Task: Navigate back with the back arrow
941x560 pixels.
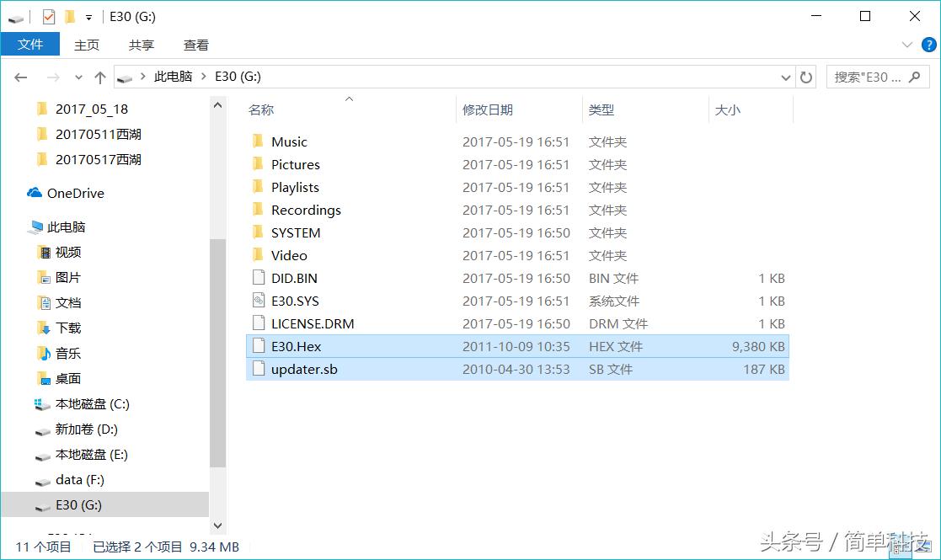Action: (20, 77)
